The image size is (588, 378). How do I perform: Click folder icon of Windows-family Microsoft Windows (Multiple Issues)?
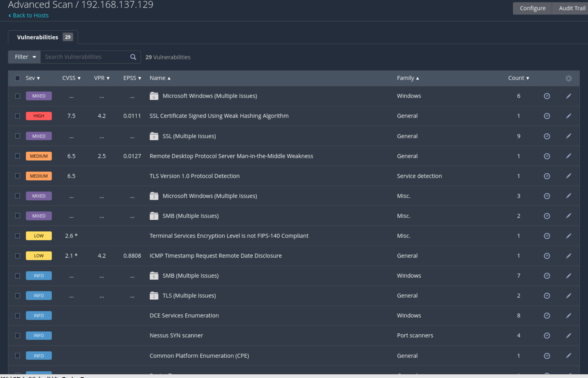pyautogui.click(x=154, y=96)
